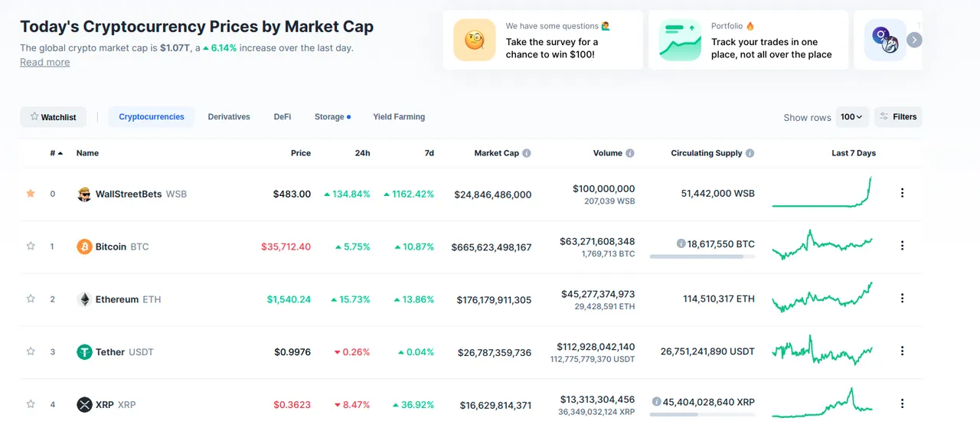Open XRP last 7 days sparkline chart
Viewport: 980px width, 431px height.
(822, 403)
